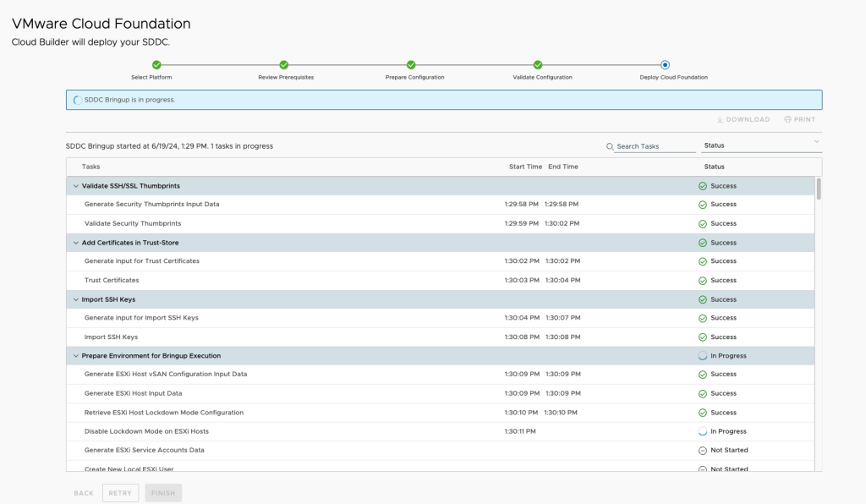Click the Finish button
The height and width of the screenshot is (504, 866).
(163, 493)
